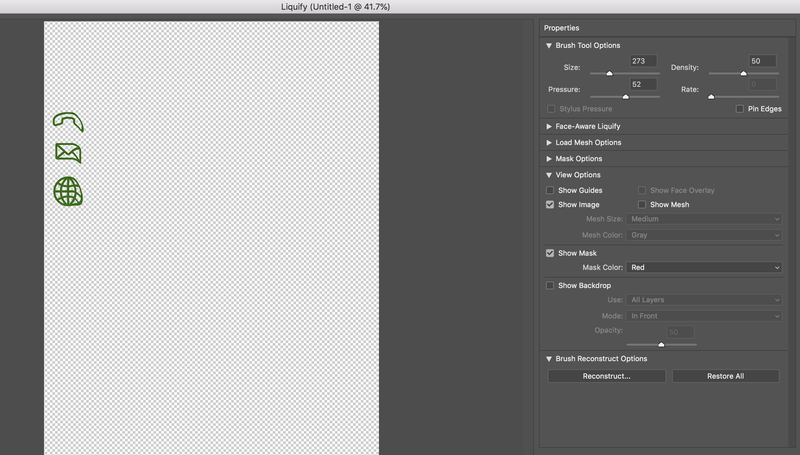Click the Liquify window title text
800x455 pixels.
pos(336,7)
